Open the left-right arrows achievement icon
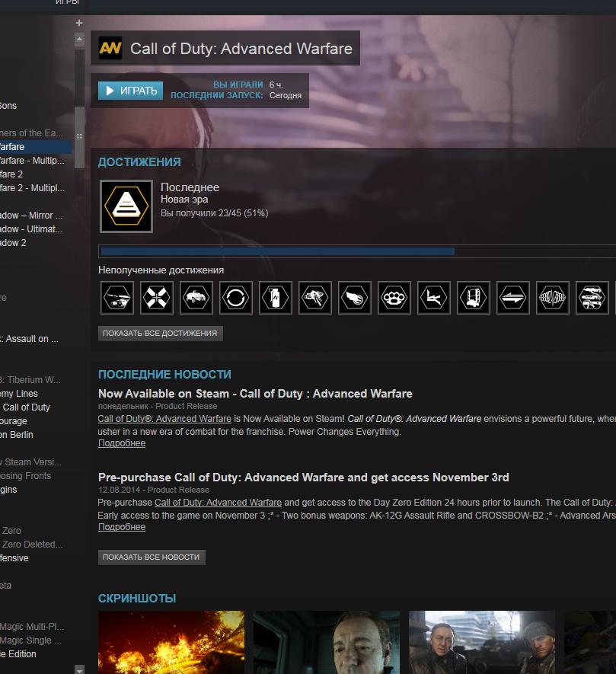Viewport: 616px width, 674px height. pyautogui.click(x=513, y=298)
